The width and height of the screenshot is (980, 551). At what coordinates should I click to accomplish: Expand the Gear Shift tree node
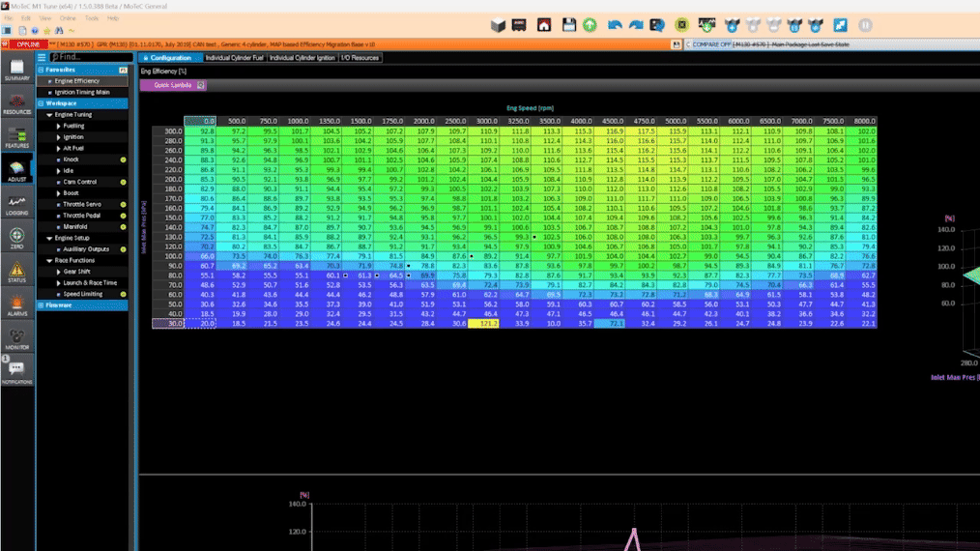point(59,272)
